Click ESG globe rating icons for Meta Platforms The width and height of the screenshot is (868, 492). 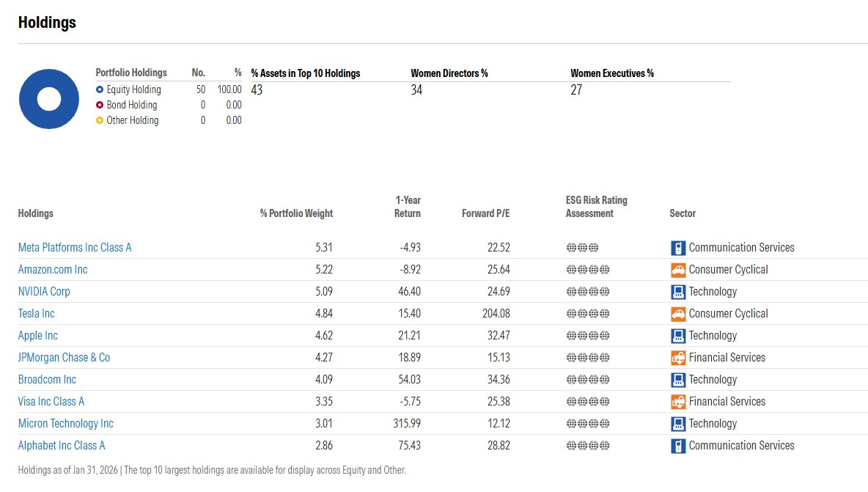(582, 248)
